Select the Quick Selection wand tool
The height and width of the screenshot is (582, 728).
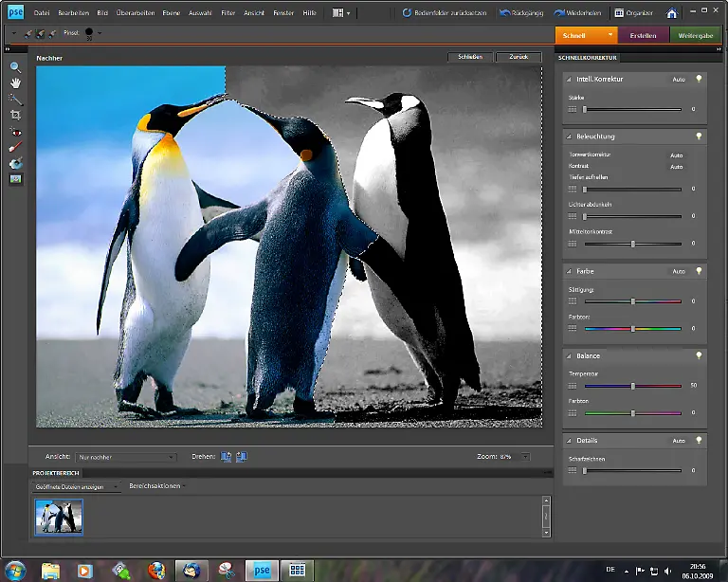(16, 99)
